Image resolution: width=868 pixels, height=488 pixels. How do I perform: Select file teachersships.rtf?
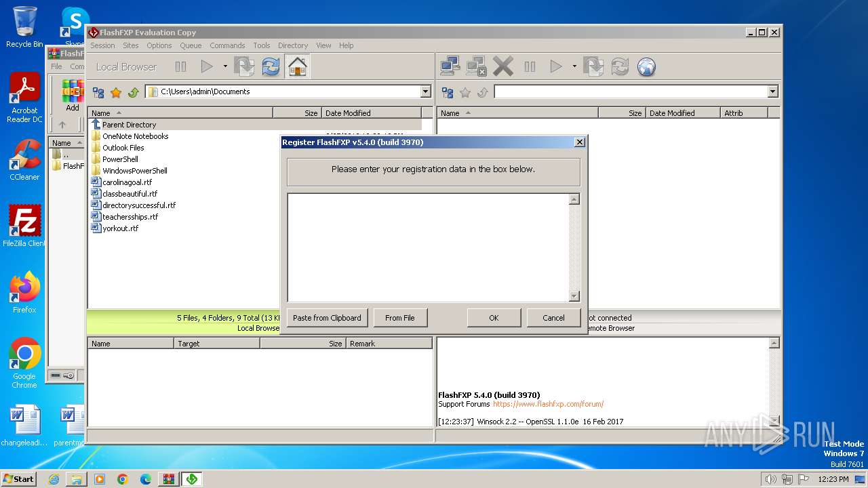point(130,217)
